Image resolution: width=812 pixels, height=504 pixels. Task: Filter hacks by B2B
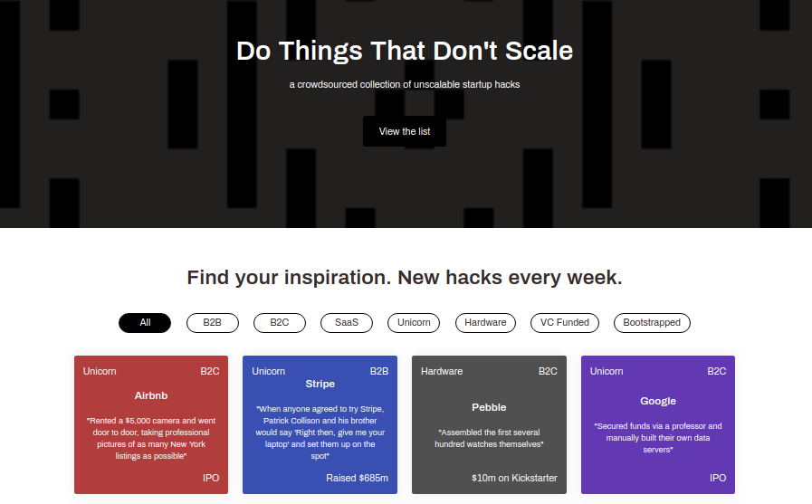click(213, 322)
